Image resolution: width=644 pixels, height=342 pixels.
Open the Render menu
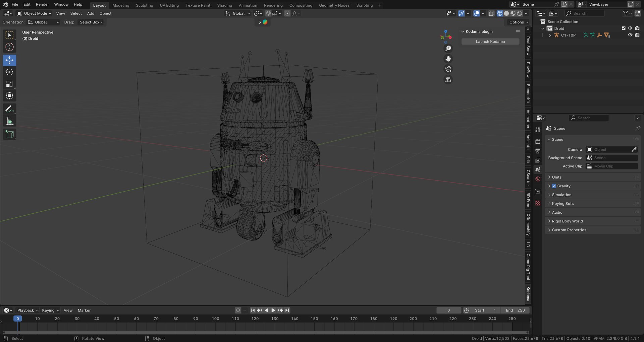pos(42,4)
